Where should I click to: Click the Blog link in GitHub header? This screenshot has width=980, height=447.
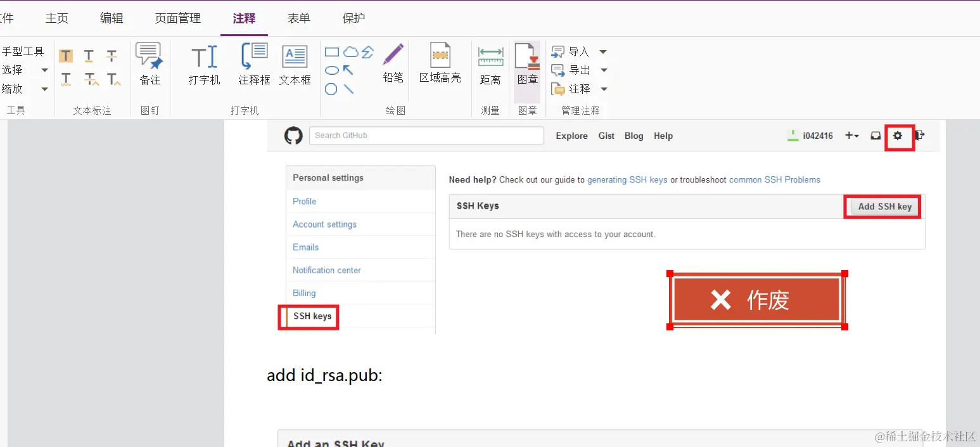click(x=633, y=136)
